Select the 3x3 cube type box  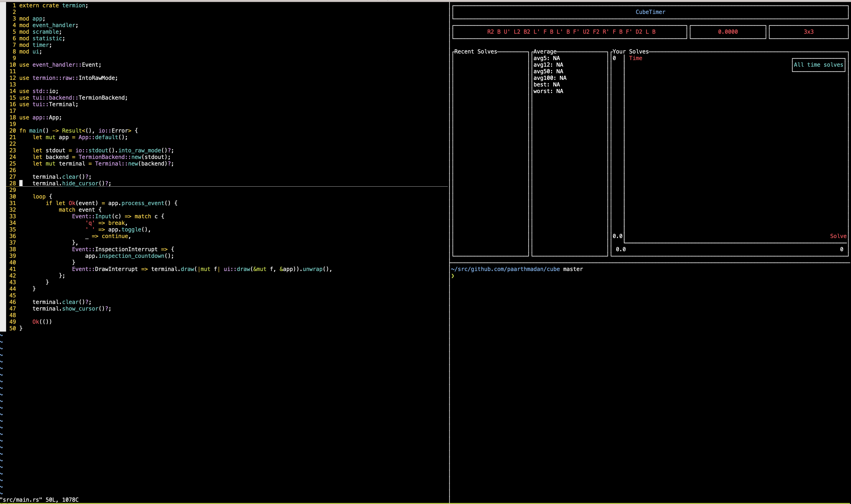click(808, 32)
